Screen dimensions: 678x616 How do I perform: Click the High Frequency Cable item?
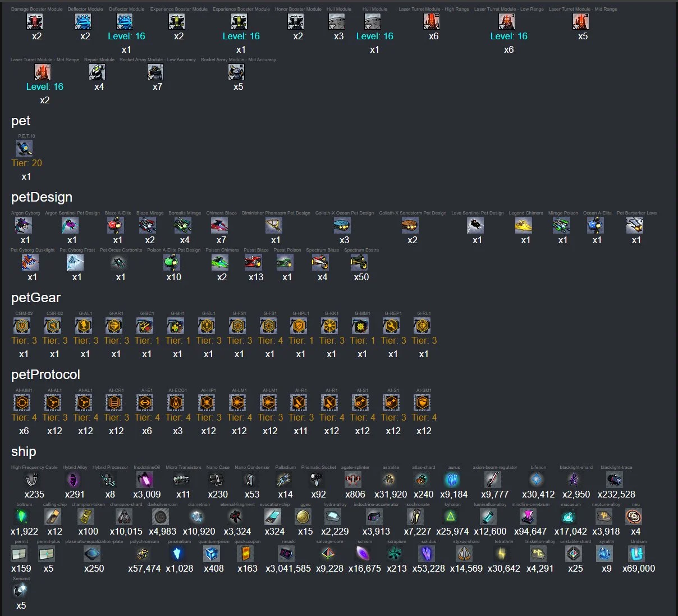click(x=33, y=481)
